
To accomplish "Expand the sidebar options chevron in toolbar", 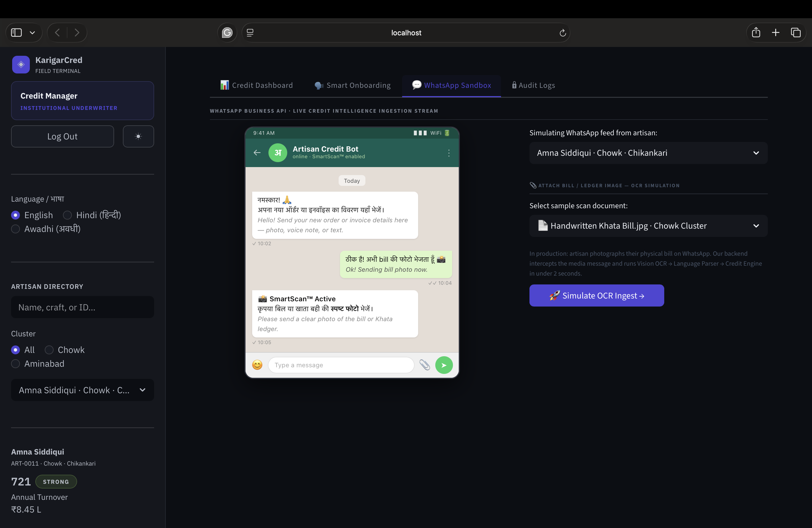I will click(32, 33).
